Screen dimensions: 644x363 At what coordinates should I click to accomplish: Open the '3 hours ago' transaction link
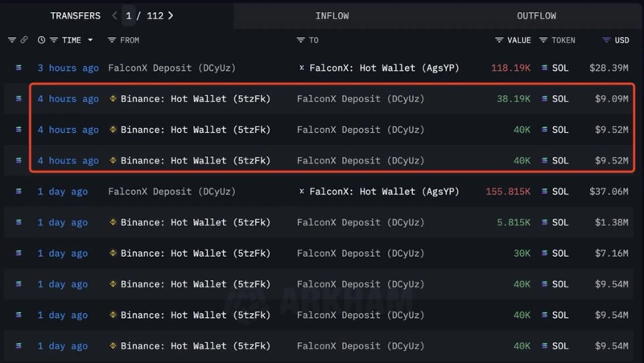coord(68,68)
